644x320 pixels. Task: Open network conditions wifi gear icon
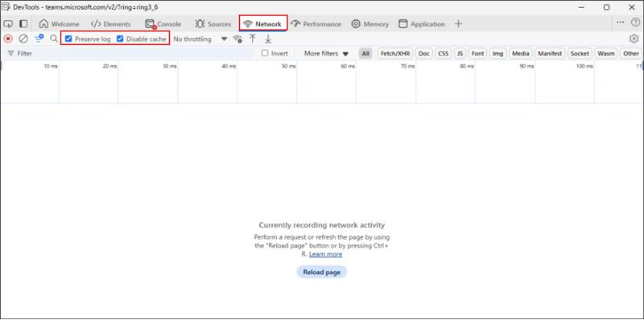(237, 39)
